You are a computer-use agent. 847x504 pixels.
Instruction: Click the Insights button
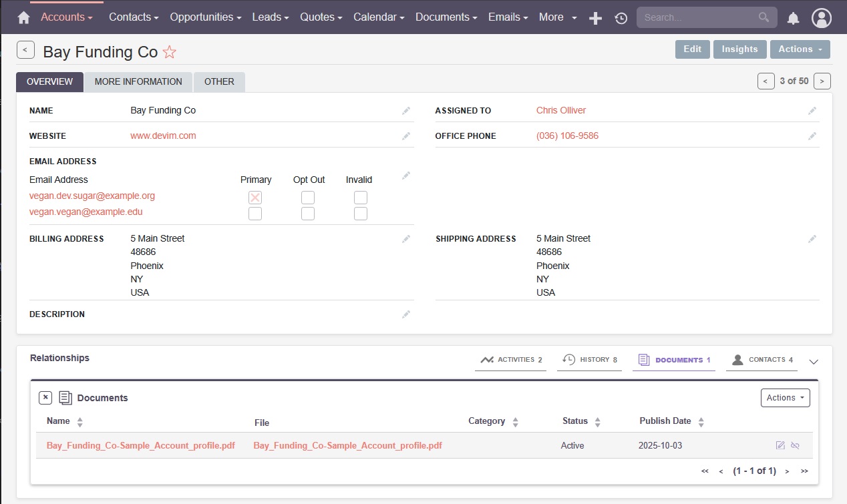[x=739, y=49]
